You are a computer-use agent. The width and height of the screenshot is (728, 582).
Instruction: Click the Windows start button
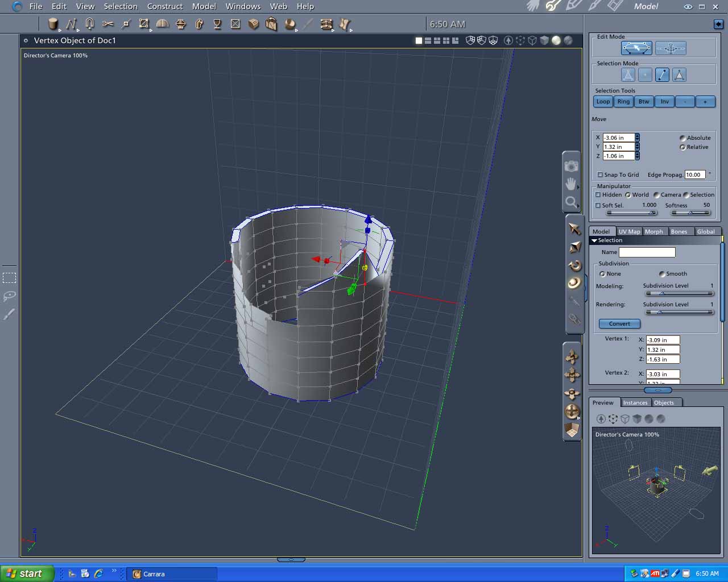27,573
